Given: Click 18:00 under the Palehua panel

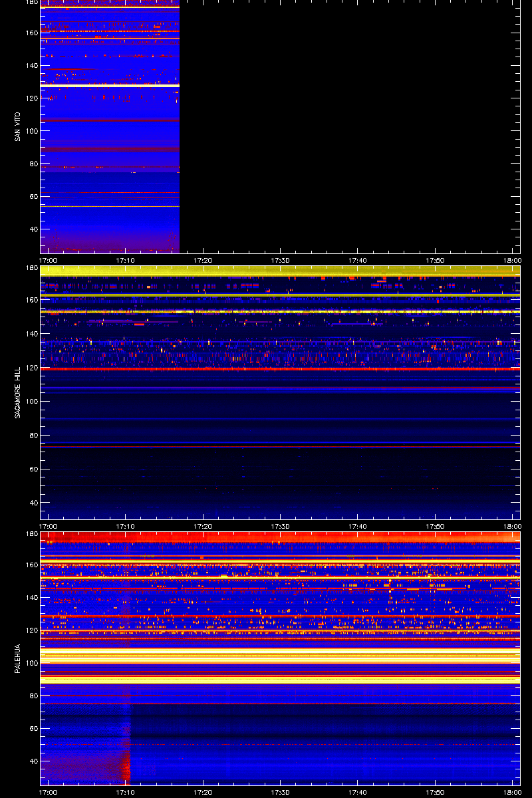Looking at the screenshot, I should tap(513, 793).
